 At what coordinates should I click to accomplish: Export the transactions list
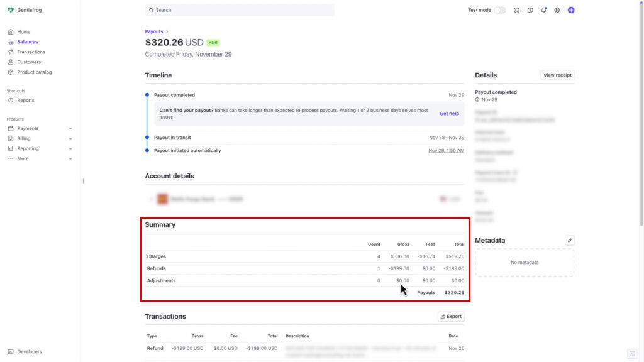pyautogui.click(x=451, y=316)
